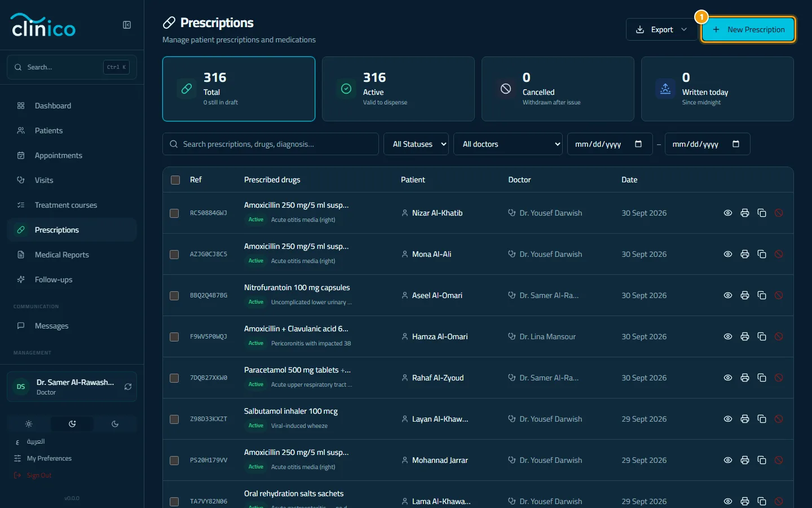Open the Patients section
The image size is (812, 508).
pyautogui.click(x=72, y=130)
